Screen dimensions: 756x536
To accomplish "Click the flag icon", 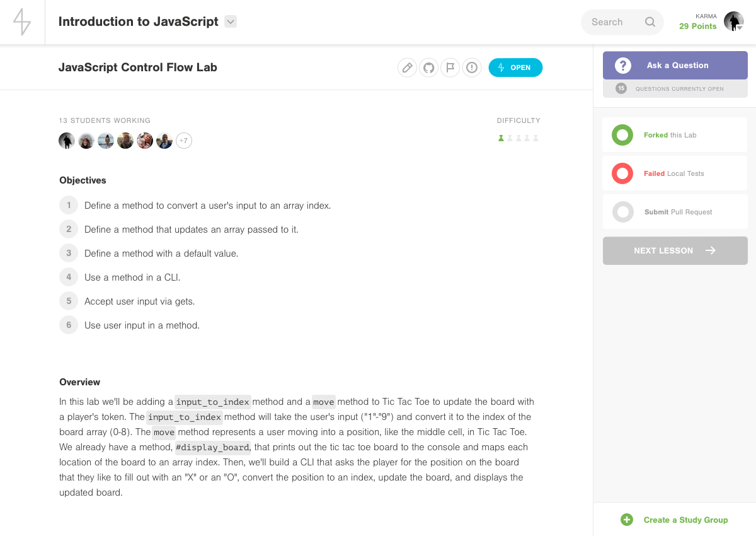I will click(450, 67).
